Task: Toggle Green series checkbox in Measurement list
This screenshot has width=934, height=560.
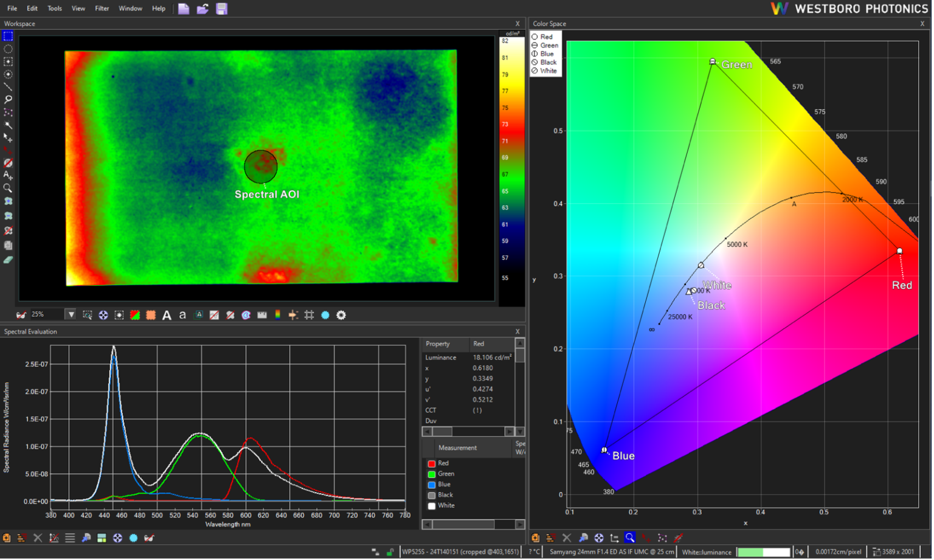Action: 432,475
